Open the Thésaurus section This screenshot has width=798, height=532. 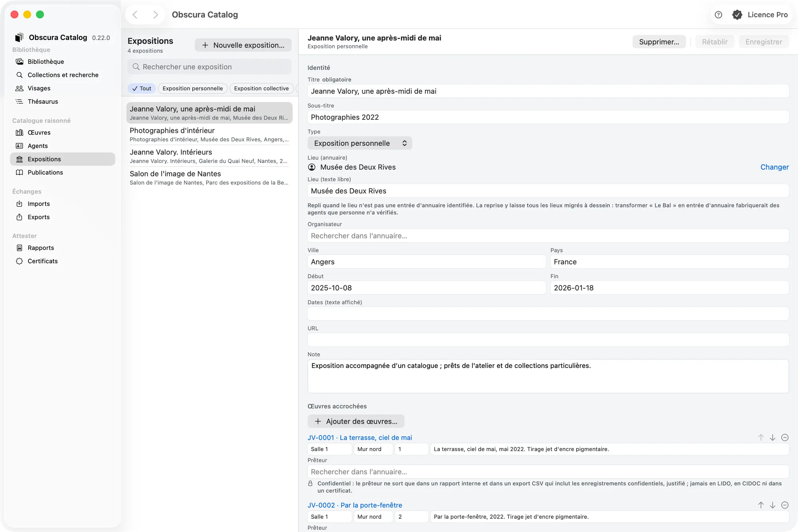click(x=63, y=101)
